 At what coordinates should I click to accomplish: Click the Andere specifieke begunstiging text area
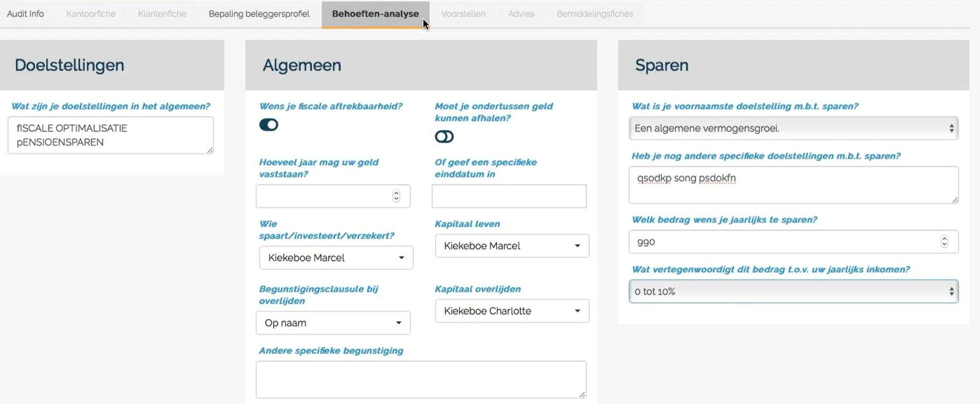[421, 380]
